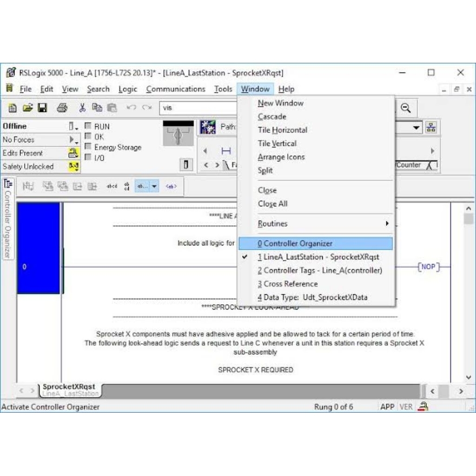This screenshot has height=476, width=476.
Task: Select rung 0 blue margin
Action: [39, 248]
